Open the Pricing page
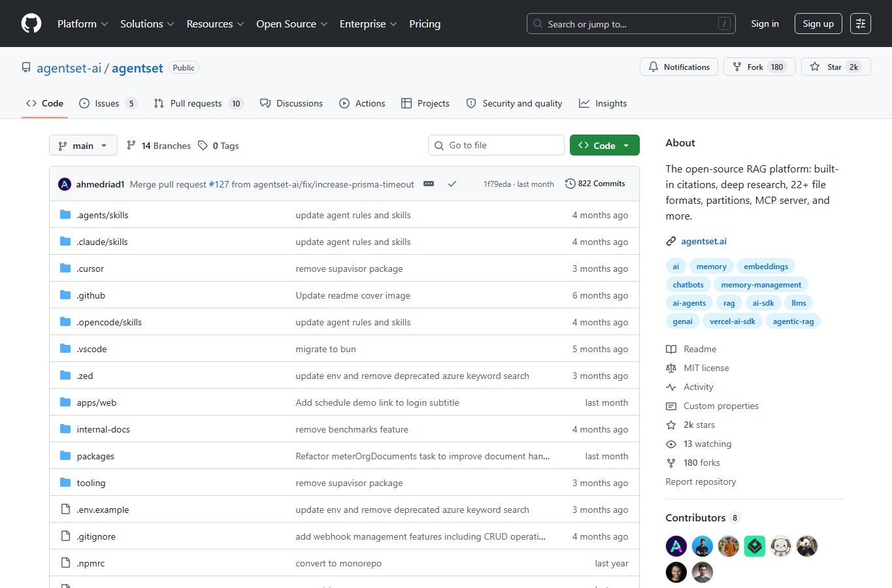This screenshot has width=892, height=588. 425,24
